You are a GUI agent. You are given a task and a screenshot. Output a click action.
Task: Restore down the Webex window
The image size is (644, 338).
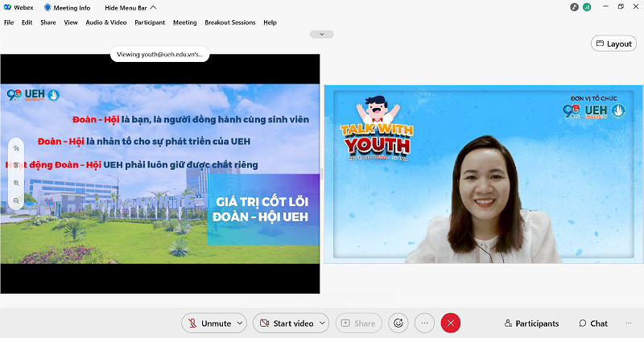point(621,6)
